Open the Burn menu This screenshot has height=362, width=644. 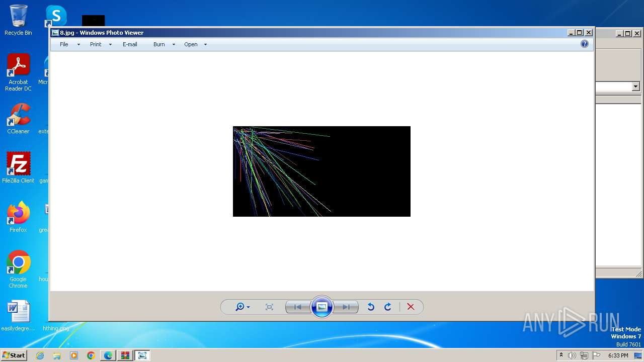click(159, 44)
